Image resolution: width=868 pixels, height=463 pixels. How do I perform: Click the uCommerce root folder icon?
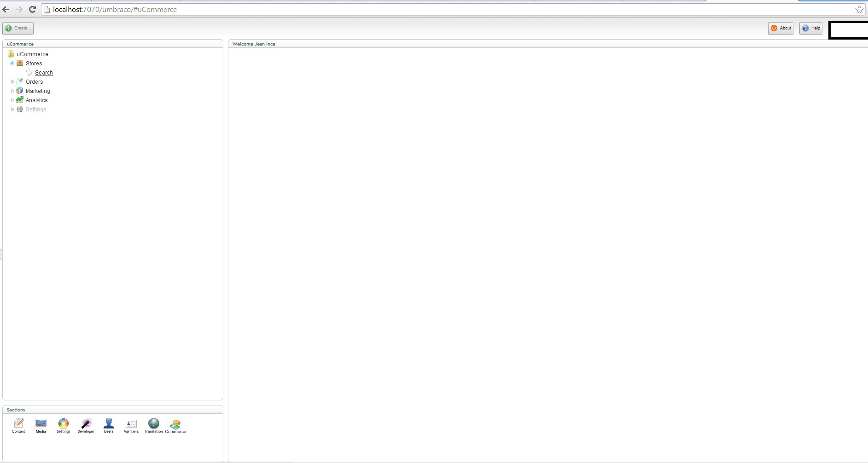pyautogui.click(x=11, y=54)
